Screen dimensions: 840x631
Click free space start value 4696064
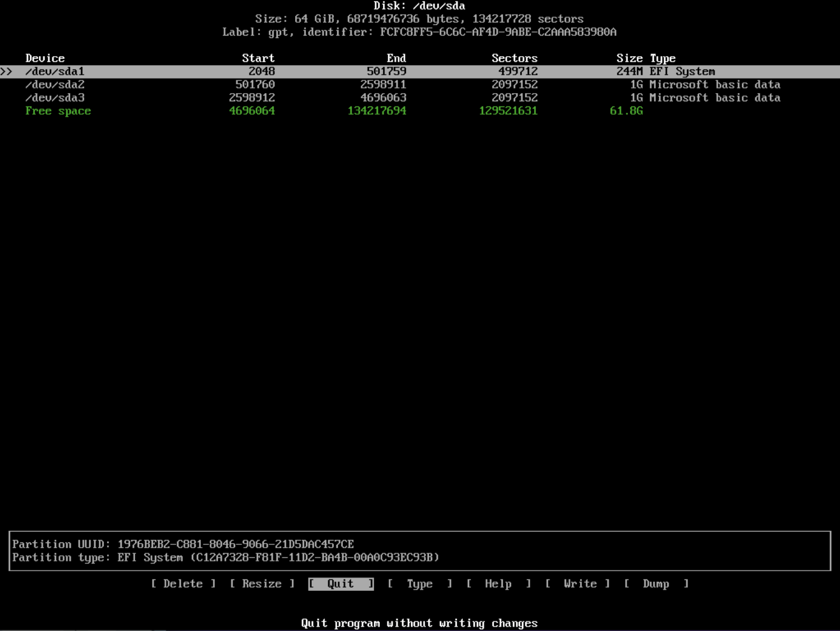(252, 111)
